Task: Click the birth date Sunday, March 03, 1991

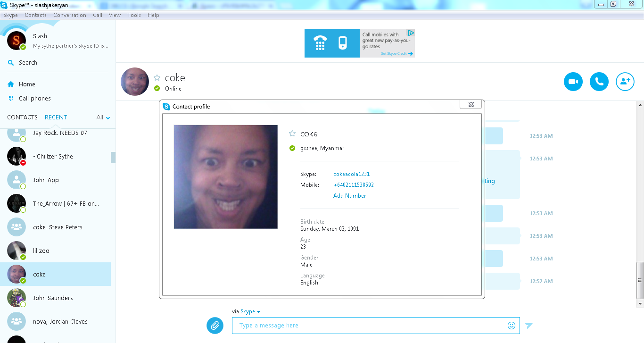Action: (x=330, y=229)
